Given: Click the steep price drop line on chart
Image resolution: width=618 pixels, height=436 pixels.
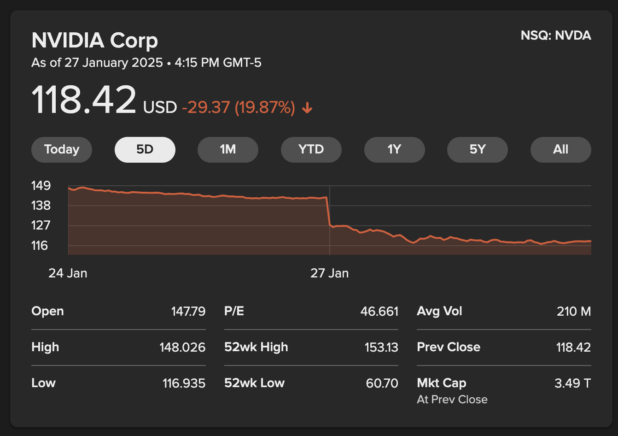Looking at the screenshot, I should click(328, 212).
